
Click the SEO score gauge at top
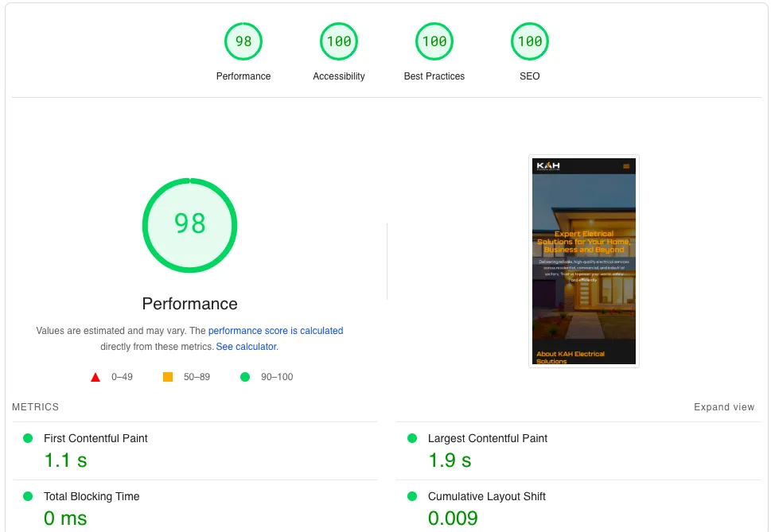click(x=530, y=42)
